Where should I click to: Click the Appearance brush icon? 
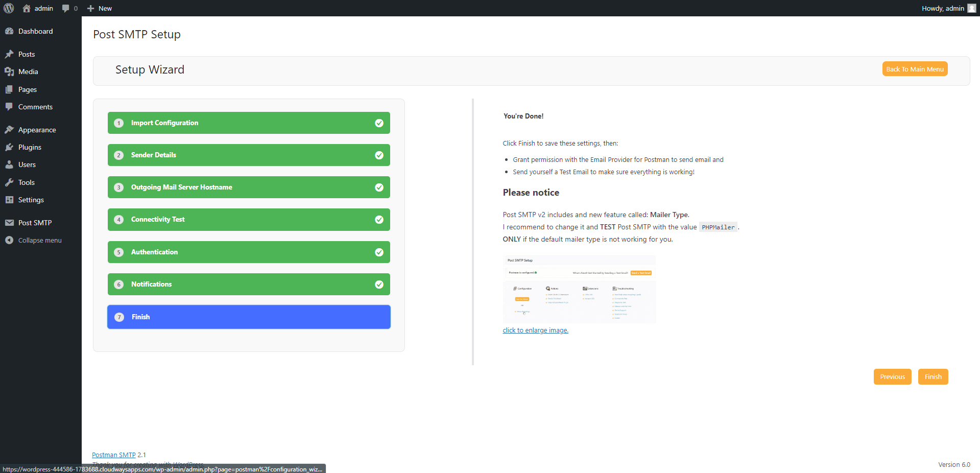click(10, 129)
